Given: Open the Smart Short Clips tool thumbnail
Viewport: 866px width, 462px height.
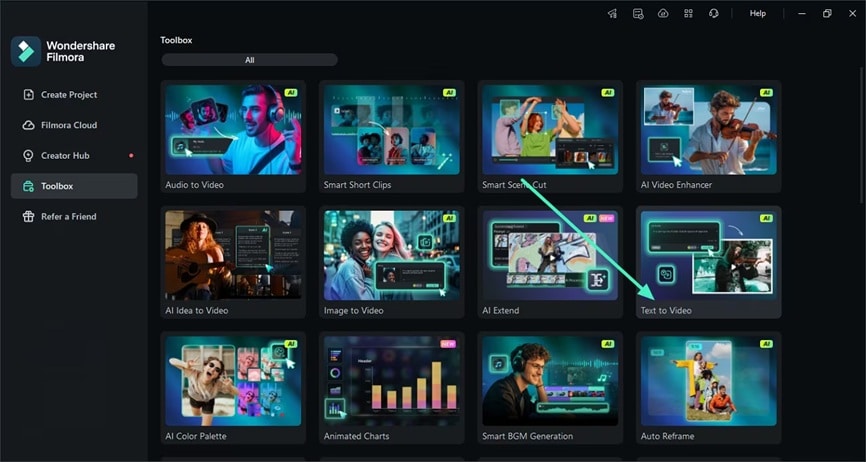Looking at the screenshot, I should coord(392,129).
